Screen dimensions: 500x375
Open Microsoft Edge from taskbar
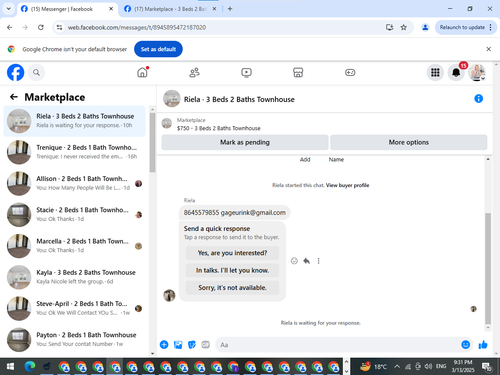(x=30, y=367)
